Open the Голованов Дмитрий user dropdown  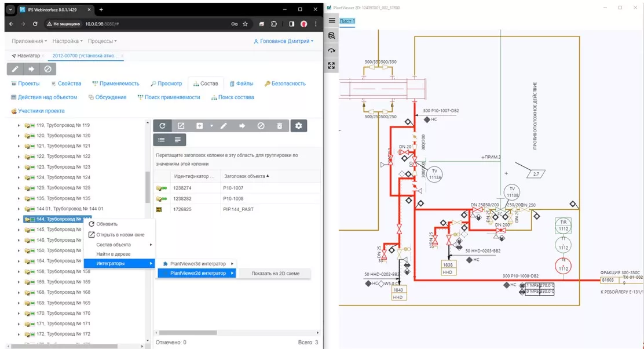pos(283,41)
